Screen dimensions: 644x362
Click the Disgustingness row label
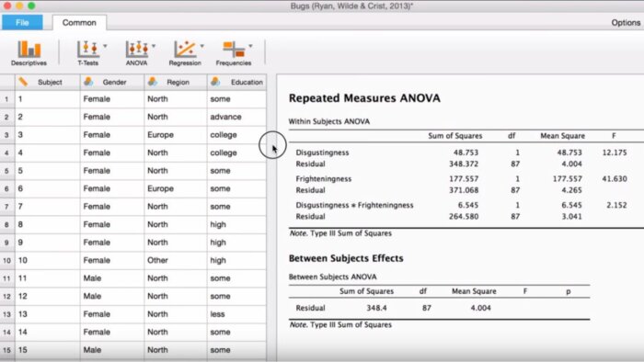pos(322,153)
